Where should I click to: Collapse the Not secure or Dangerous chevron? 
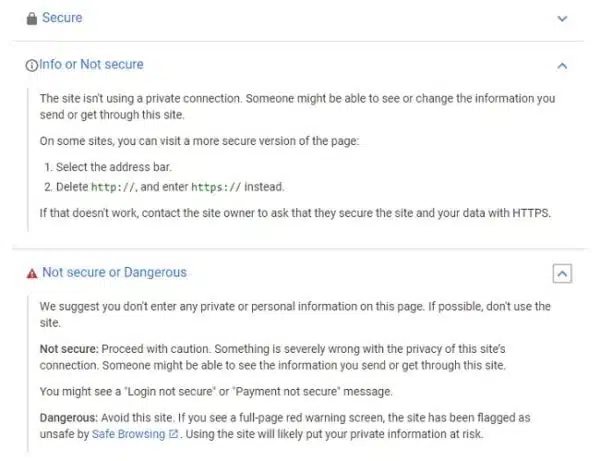[x=562, y=273]
